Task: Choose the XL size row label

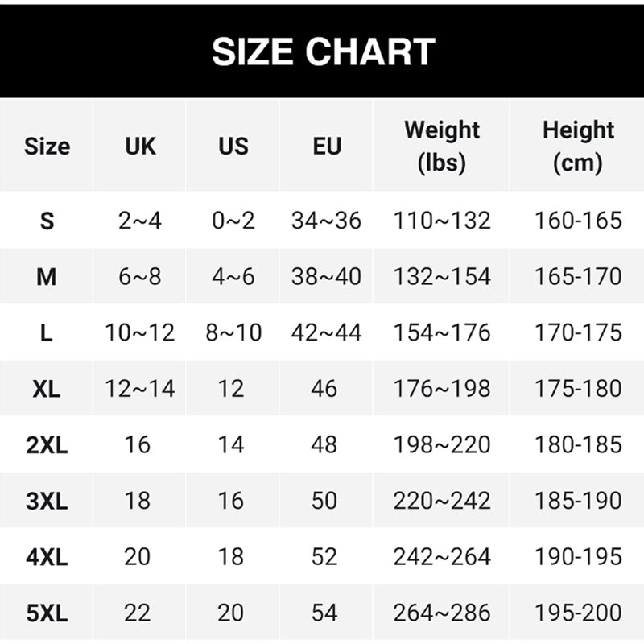Action: 47,389
